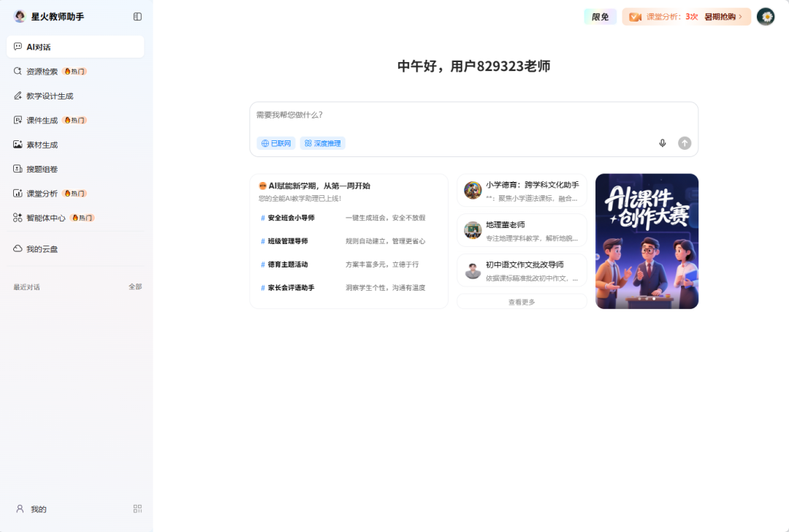Click the 限免 badge button
The image size is (789, 532).
click(600, 16)
